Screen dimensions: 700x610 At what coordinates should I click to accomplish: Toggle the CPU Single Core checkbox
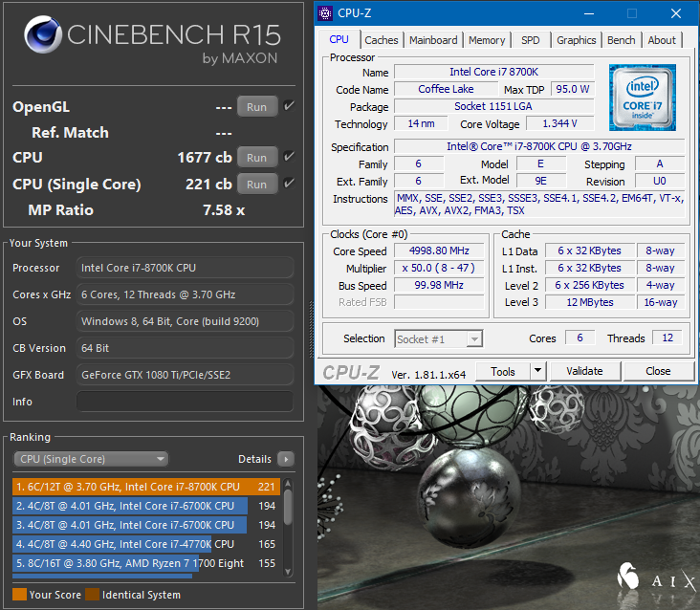point(289,184)
